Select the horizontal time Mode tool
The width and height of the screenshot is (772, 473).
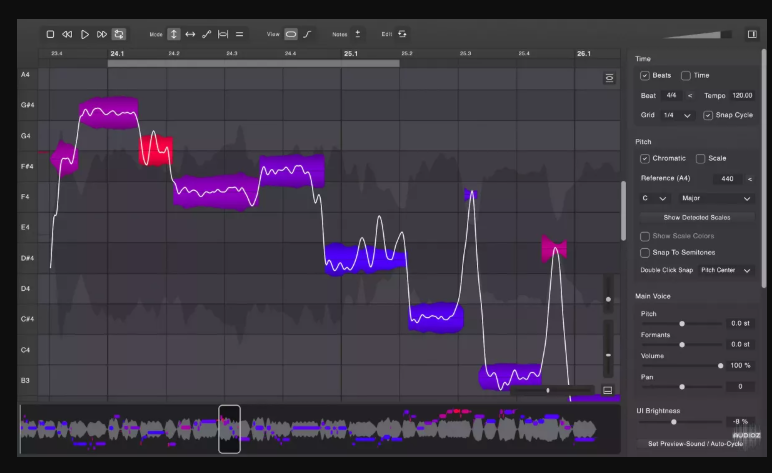click(190, 34)
